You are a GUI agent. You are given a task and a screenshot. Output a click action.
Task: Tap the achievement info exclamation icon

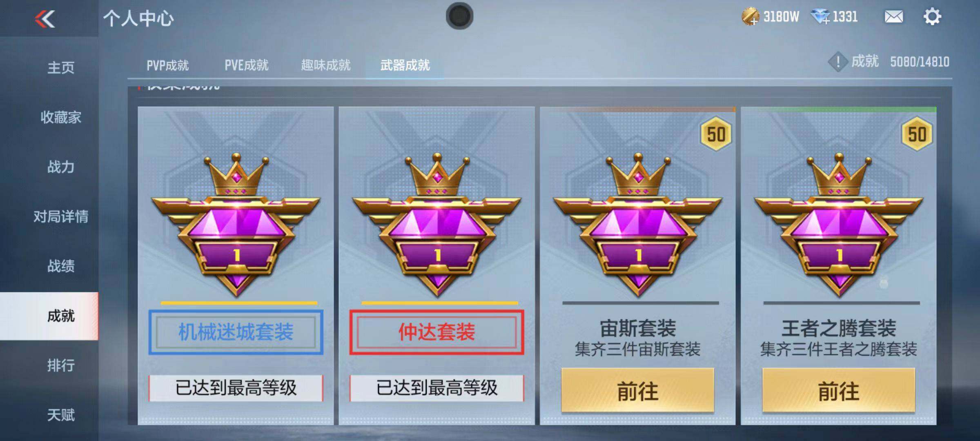838,62
